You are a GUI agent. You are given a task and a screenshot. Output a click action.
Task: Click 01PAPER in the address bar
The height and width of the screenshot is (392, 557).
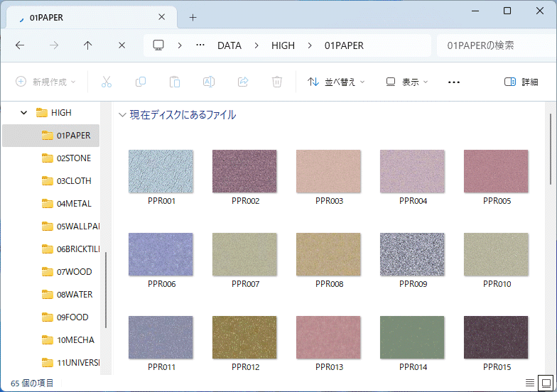click(x=344, y=45)
